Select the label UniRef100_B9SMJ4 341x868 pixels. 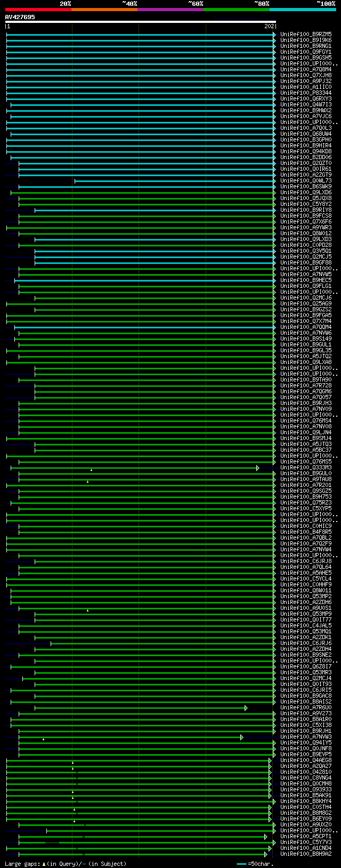(306, 439)
